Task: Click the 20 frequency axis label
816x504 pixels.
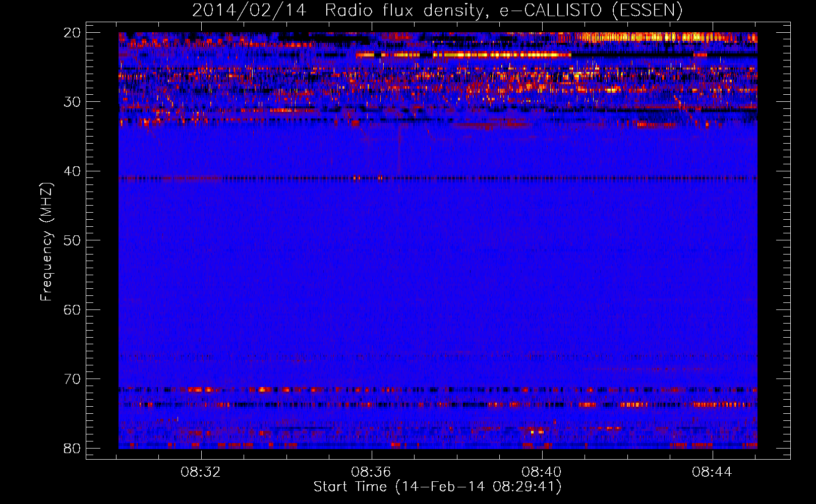Action: click(x=72, y=33)
